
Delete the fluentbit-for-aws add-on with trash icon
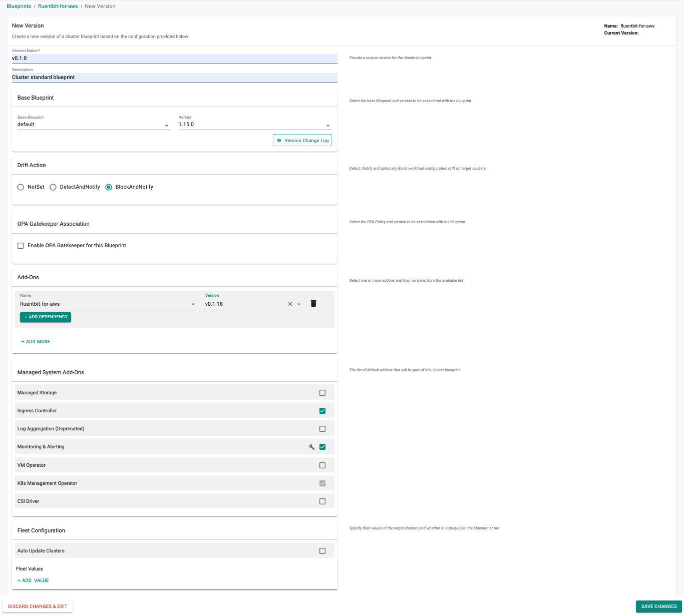pyautogui.click(x=313, y=303)
